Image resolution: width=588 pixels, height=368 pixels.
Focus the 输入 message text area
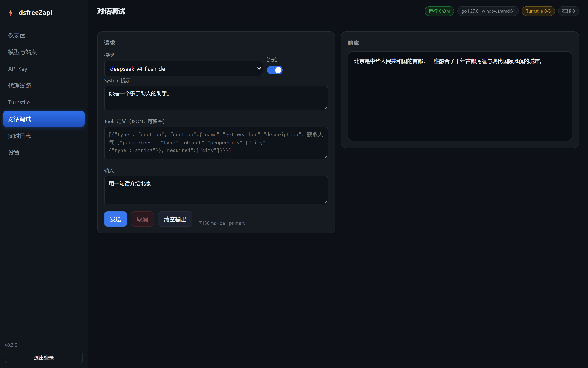[216, 190]
